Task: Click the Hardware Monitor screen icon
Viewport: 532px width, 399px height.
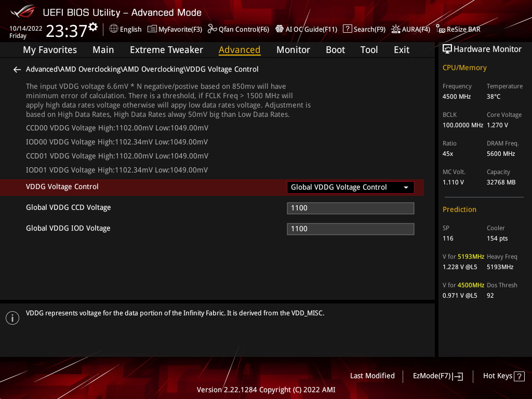Action: tap(447, 49)
